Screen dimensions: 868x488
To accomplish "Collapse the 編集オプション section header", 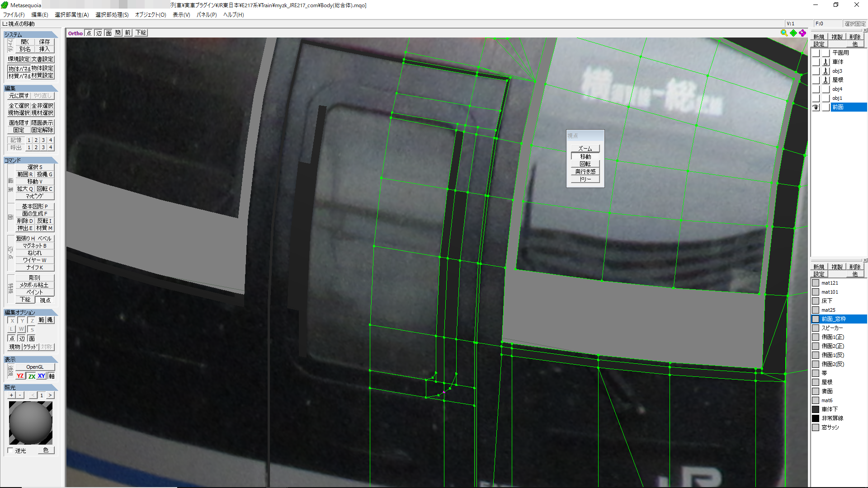I will click(x=31, y=312).
